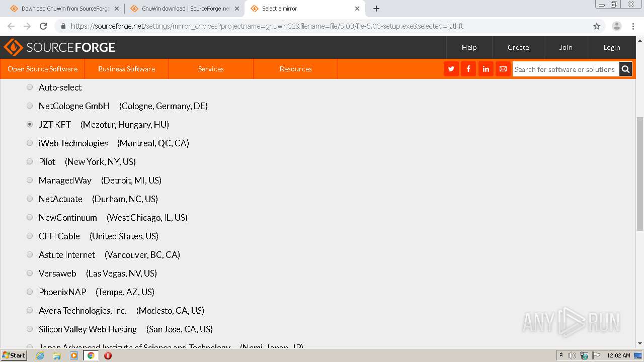Select iWeb Technologies Montreal mirror
The height and width of the screenshot is (362, 644).
click(30, 143)
